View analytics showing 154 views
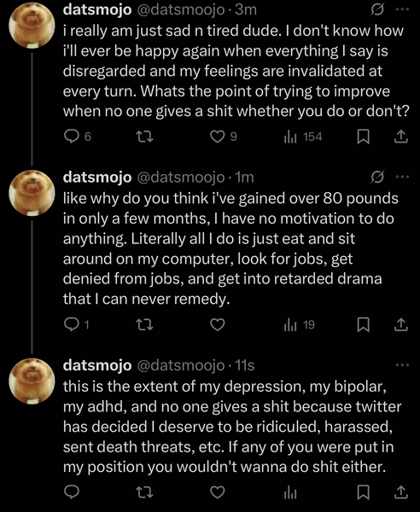Image resolution: width=420 pixels, height=512 pixels. [303, 137]
